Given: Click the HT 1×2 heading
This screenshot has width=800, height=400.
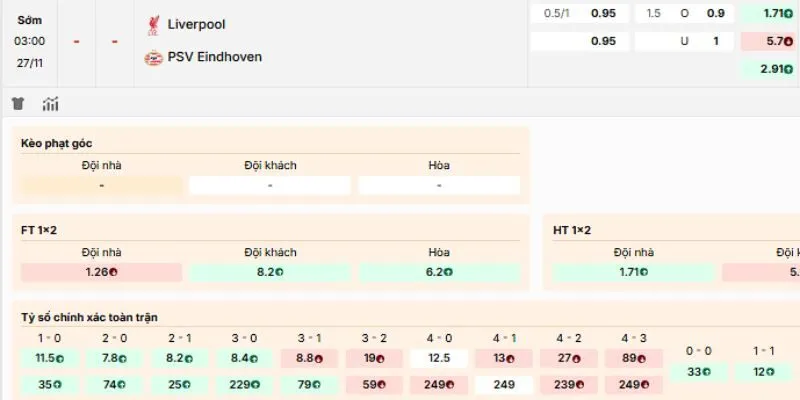Looking at the screenshot, I should (x=572, y=231).
